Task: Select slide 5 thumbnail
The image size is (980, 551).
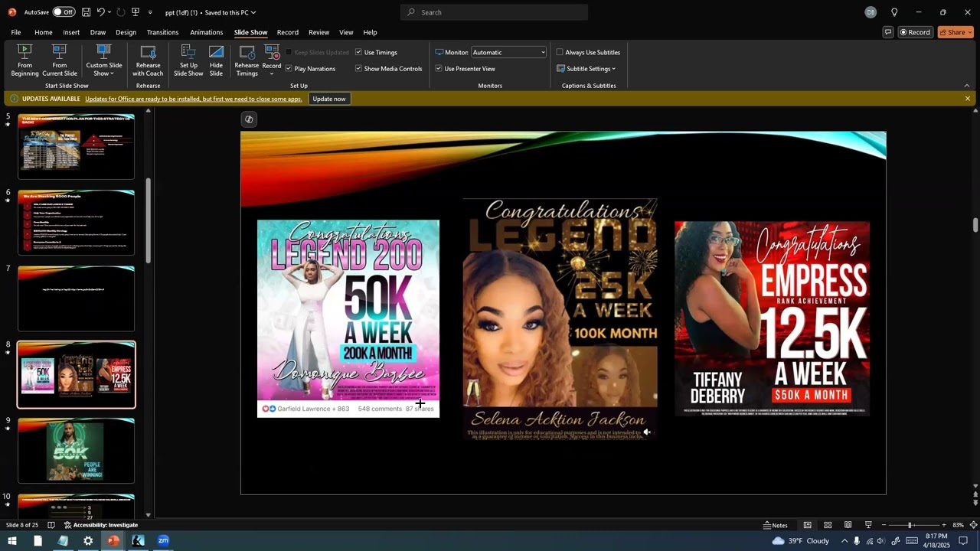Action: coord(76,146)
